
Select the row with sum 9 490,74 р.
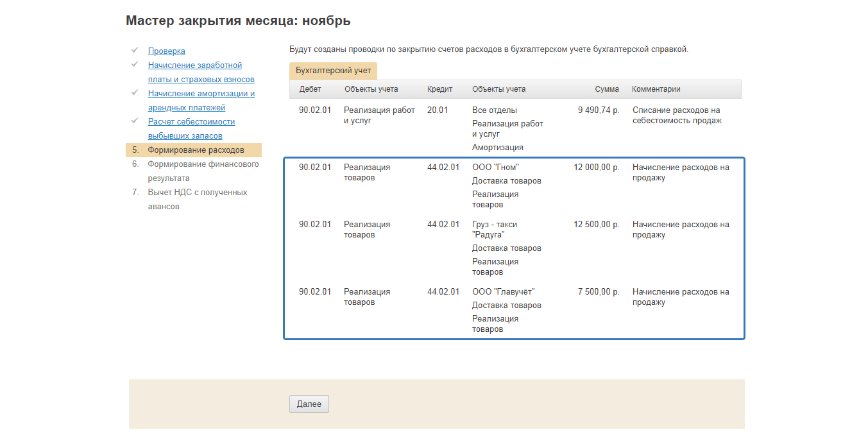[598, 110]
